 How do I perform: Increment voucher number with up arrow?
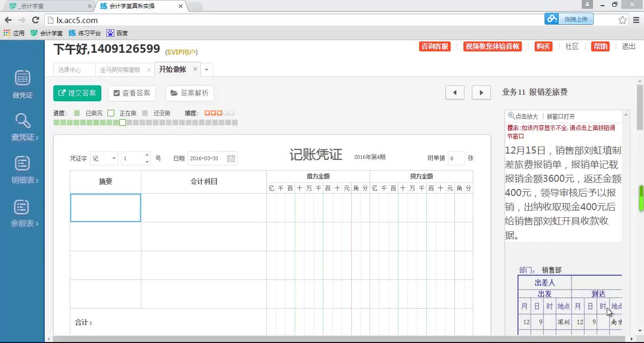147,155
